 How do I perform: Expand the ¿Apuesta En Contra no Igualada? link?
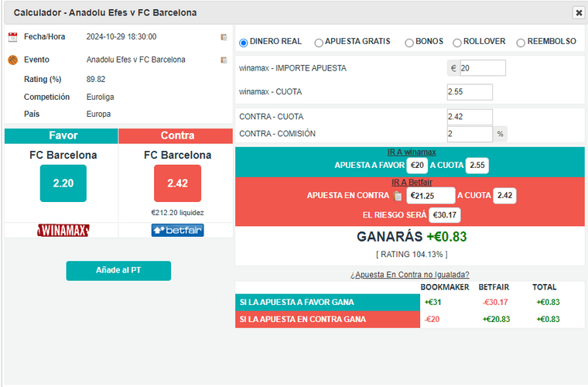[x=410, y=274]
